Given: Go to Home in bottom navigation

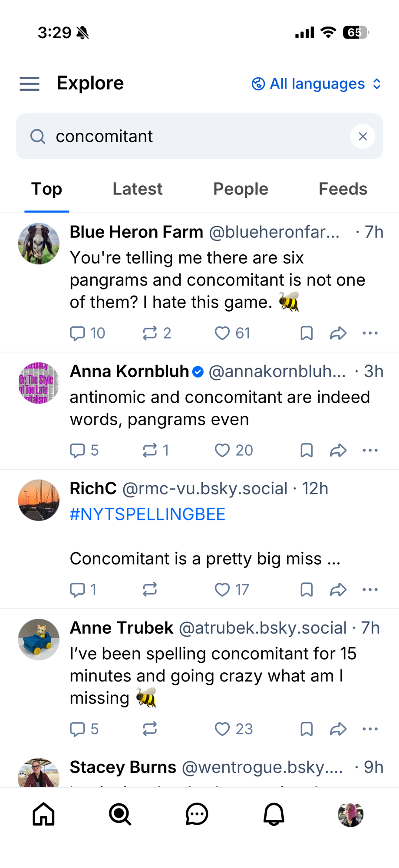Looking at the screenshot, I should pos(44,814).
